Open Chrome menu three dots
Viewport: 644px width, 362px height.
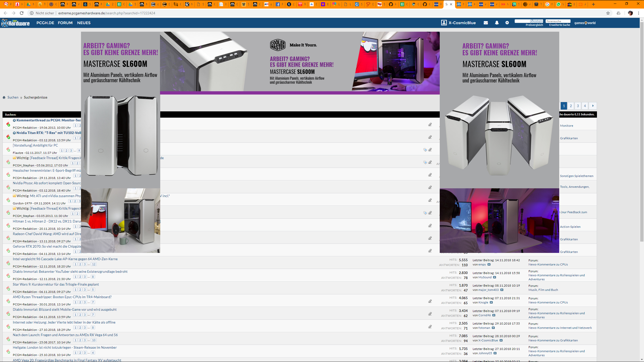pos(638,13)
